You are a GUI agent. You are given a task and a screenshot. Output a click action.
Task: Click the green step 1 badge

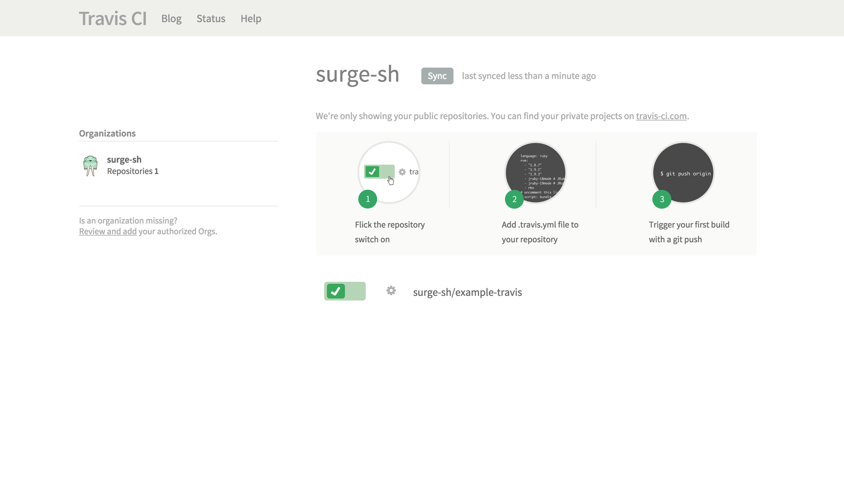[368, 199]
